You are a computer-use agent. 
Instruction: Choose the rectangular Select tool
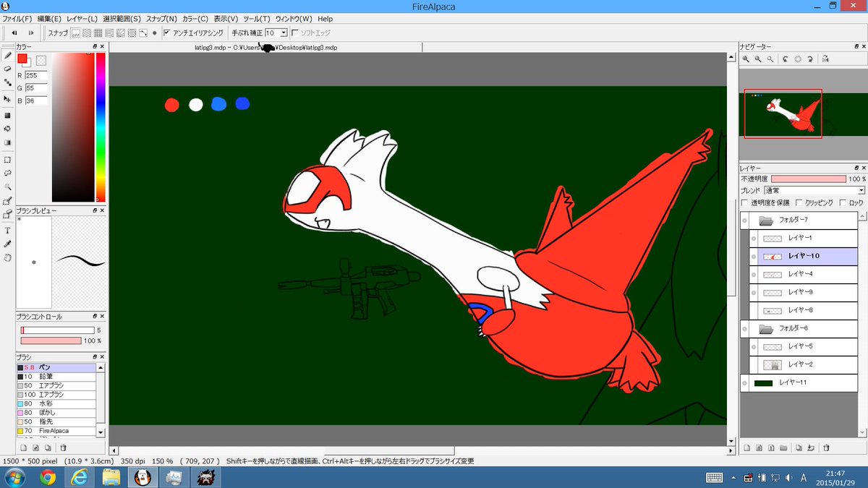coord(7,160)
